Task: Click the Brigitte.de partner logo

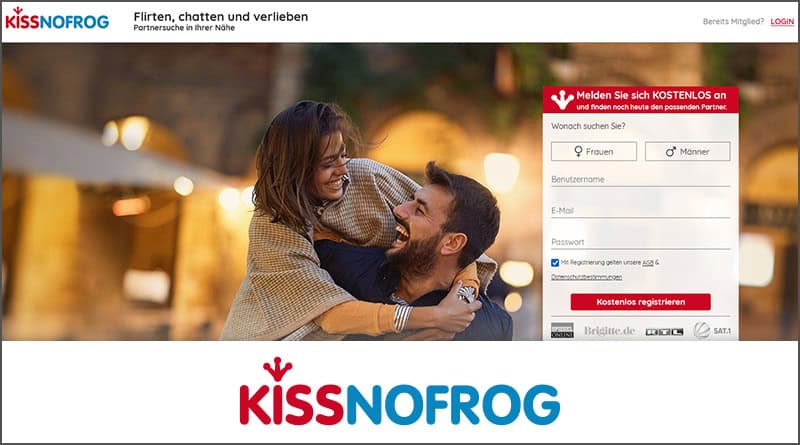Action: [x=610, y=331]
